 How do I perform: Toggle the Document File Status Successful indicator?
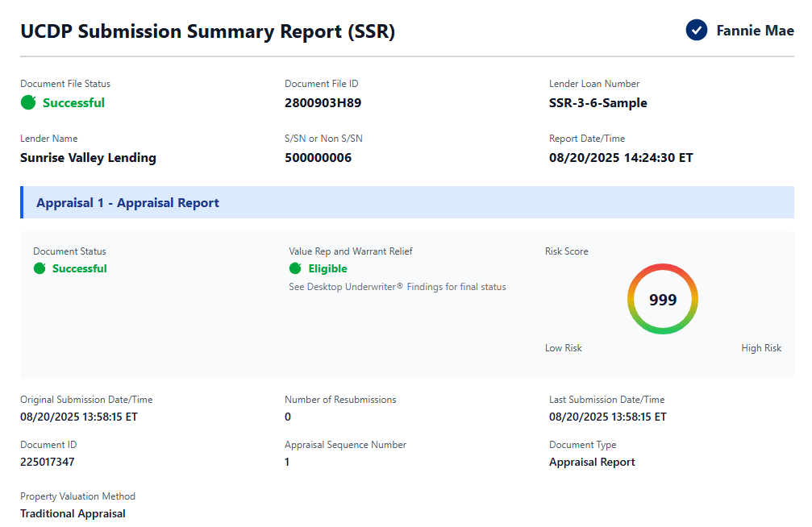click(28, 102)
